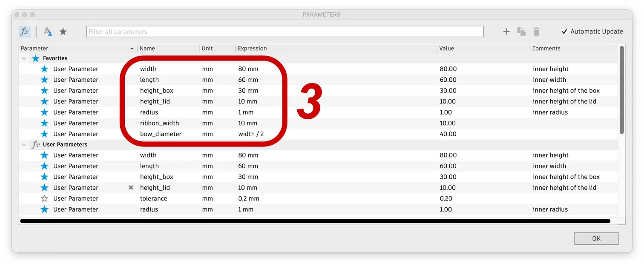Viewport: 644px width, 266px height.
Task: Click the horizontal scrollbar below the table
Action: [315, 221]
